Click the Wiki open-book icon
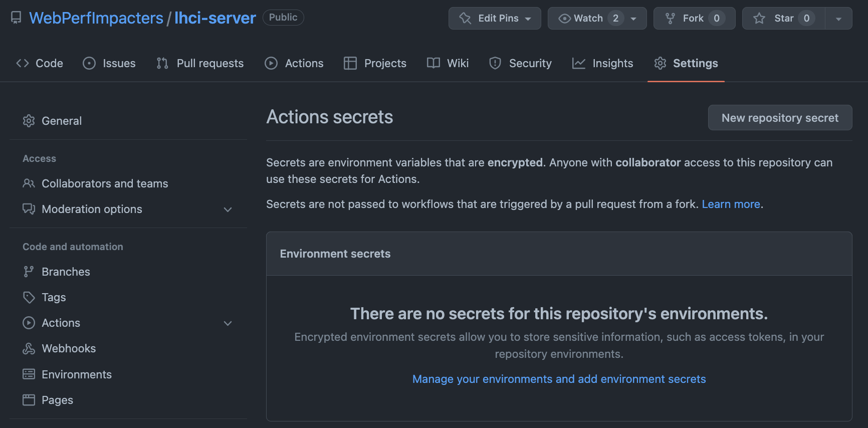The width and height of the screenshot is (868, 428). click(x=433, y=63)
